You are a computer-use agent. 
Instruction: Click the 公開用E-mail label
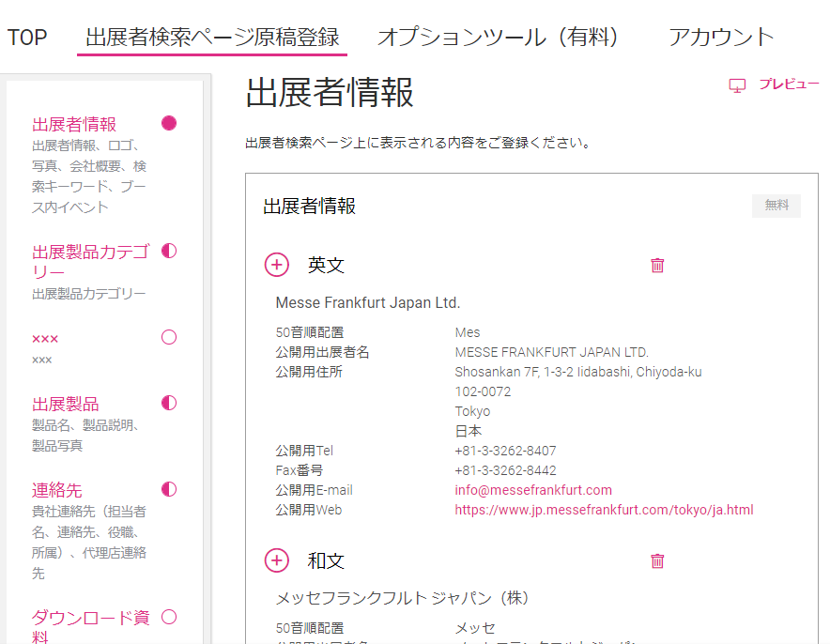pyautogui.click(x=314, y=490)
